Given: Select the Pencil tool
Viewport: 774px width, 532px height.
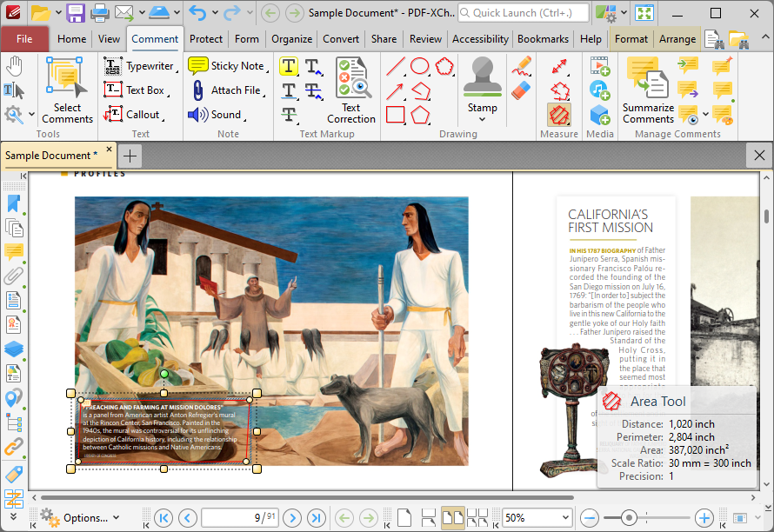Looking at the screenshot, I should click(x=521, y=66).
